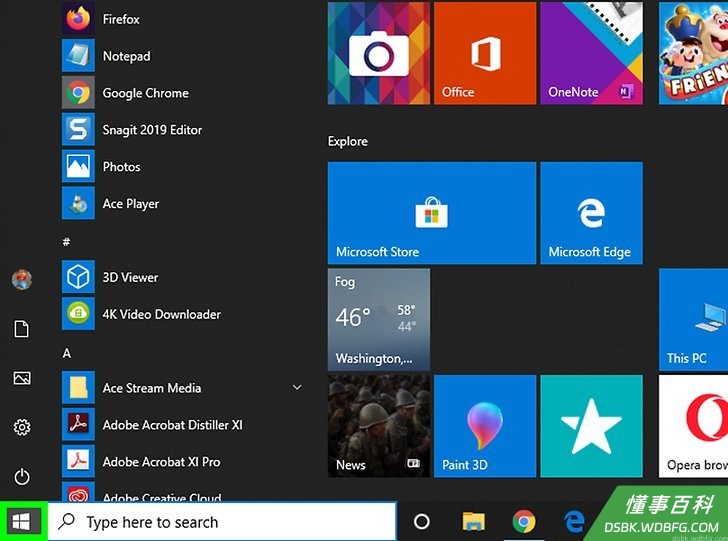
Task: Open the Microsoft Store tile
Action: (x=432, y=213)
